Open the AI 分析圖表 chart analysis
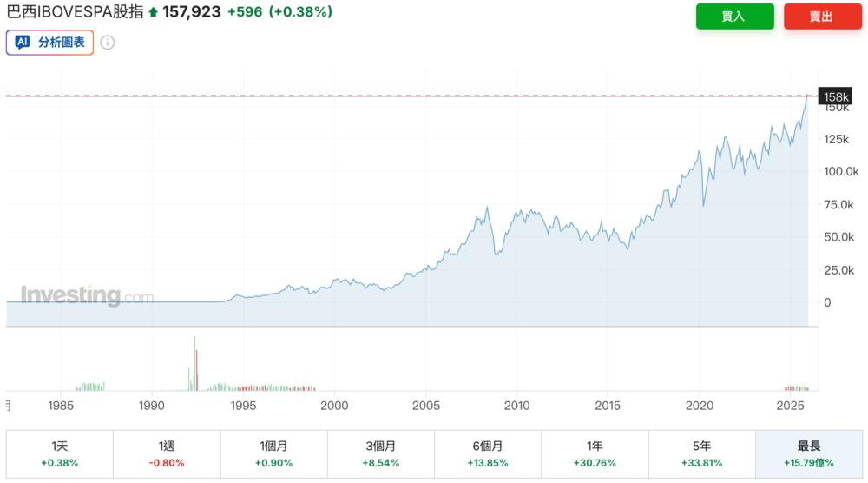The height and width of the screenshot is (483, 868). [49, 42]
